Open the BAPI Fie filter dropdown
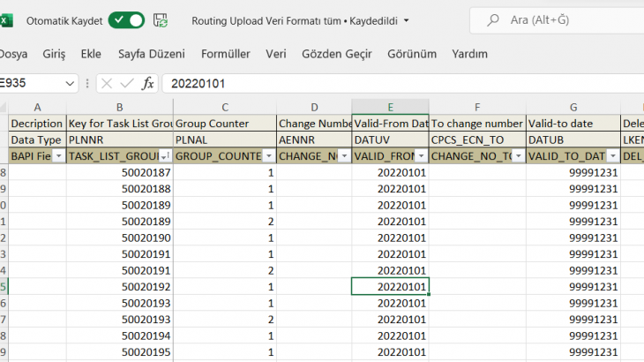Image resolution: width=644 pixels, height=362 pixels. tap(59, 156)
